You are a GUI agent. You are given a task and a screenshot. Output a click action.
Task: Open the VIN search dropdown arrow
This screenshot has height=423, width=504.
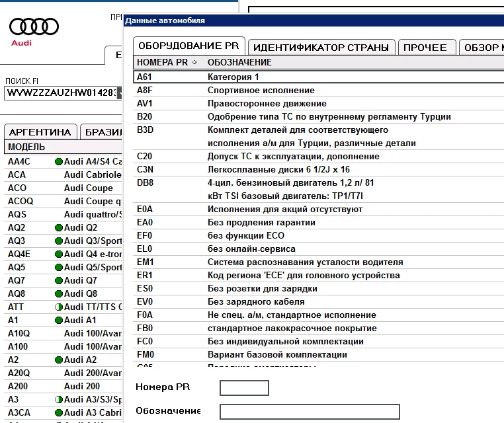point(120,93)
